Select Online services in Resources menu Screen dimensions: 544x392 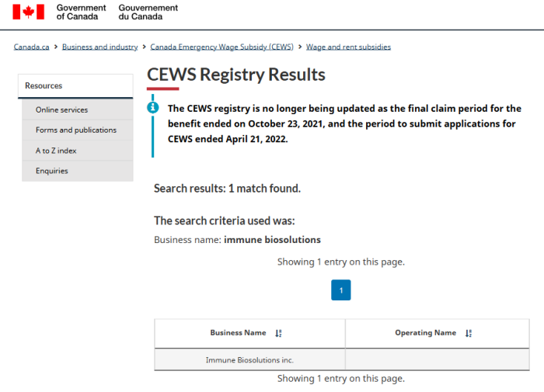[78, 110]
